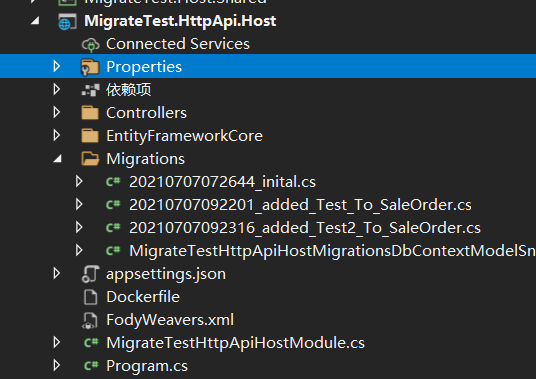The image size is (536, 379).
Task: Select 20210707092316_added_Test2_To_SaleOrder.cs file
Action: [x=305, y=228]
